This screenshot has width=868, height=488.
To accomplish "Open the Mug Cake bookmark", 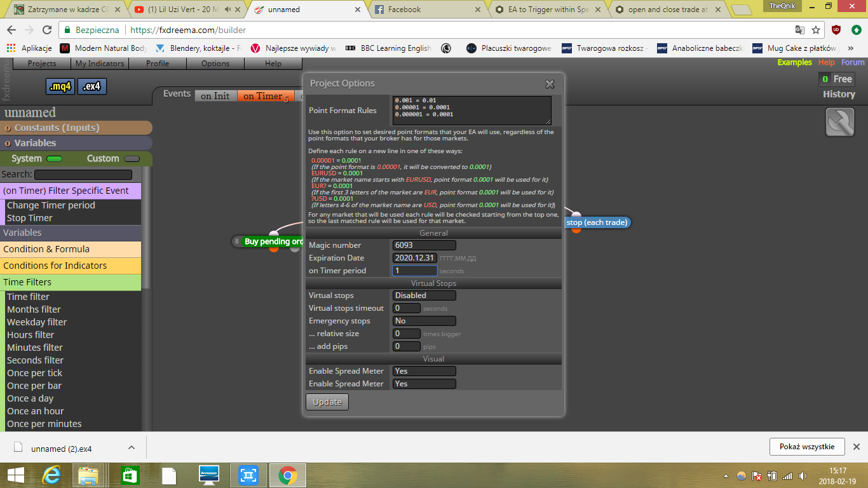I will [x=795, y=48].
